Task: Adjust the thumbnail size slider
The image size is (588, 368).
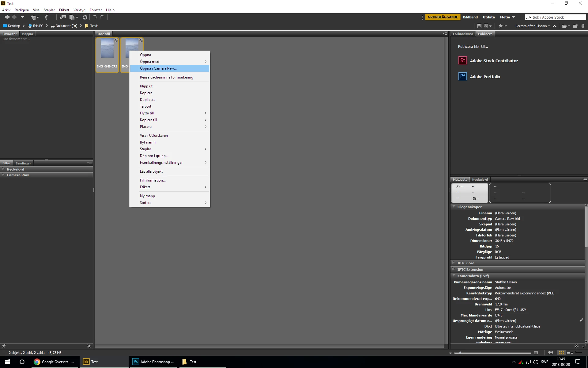Action: 460,353
